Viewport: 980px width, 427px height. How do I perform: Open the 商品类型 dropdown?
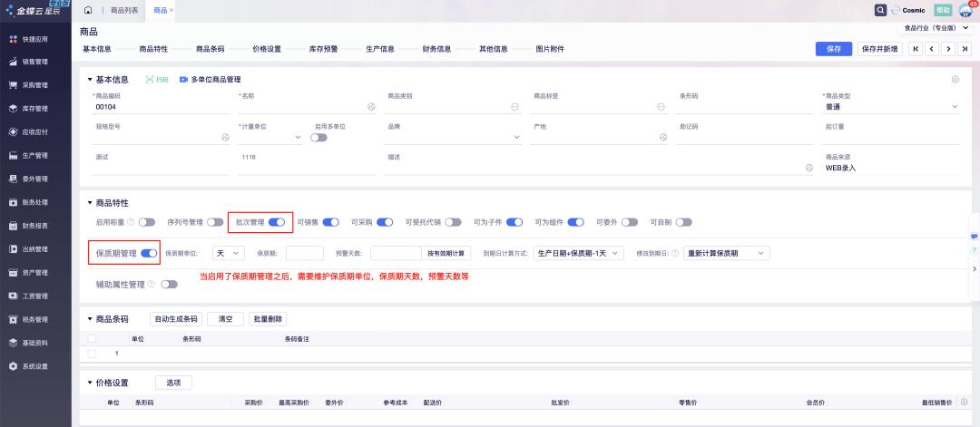[x=891, y=107]
